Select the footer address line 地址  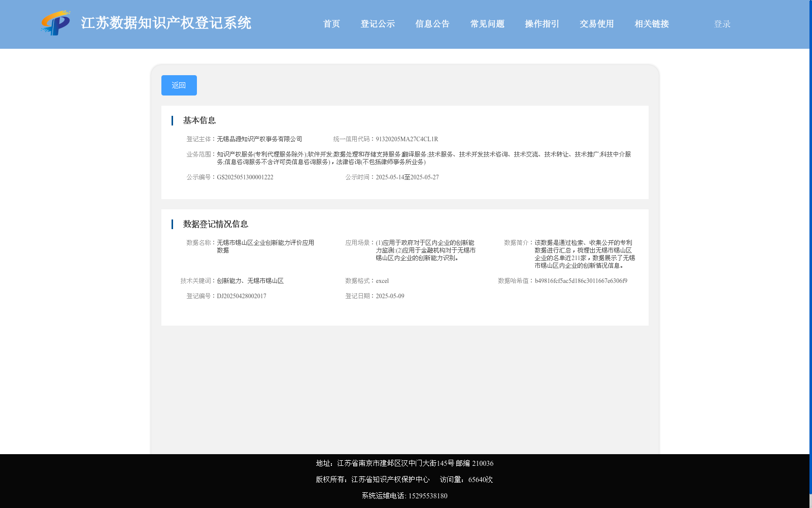pyautogui.click(x=404, y=463)
